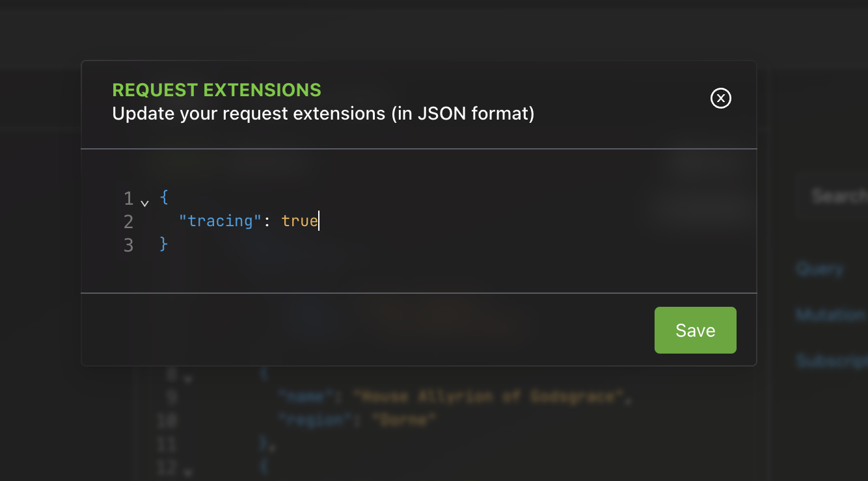This screenshot has height=481, width=868.
Task: Save the request extensions
Action: [x=695, y=330]
